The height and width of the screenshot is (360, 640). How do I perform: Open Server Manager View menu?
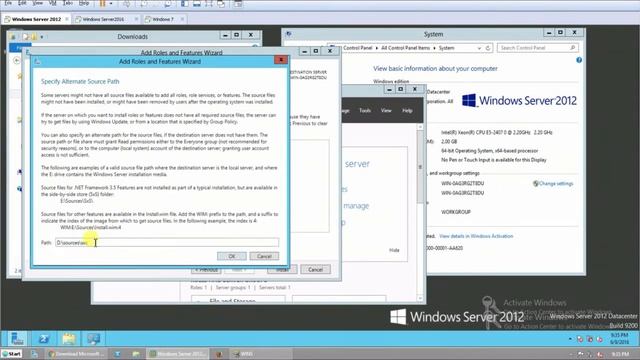point(386,111)
